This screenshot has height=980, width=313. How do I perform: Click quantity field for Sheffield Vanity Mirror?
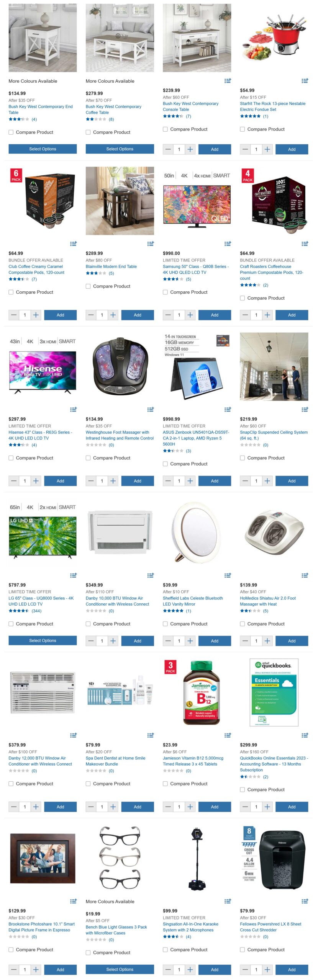click(x=179, y=640)
